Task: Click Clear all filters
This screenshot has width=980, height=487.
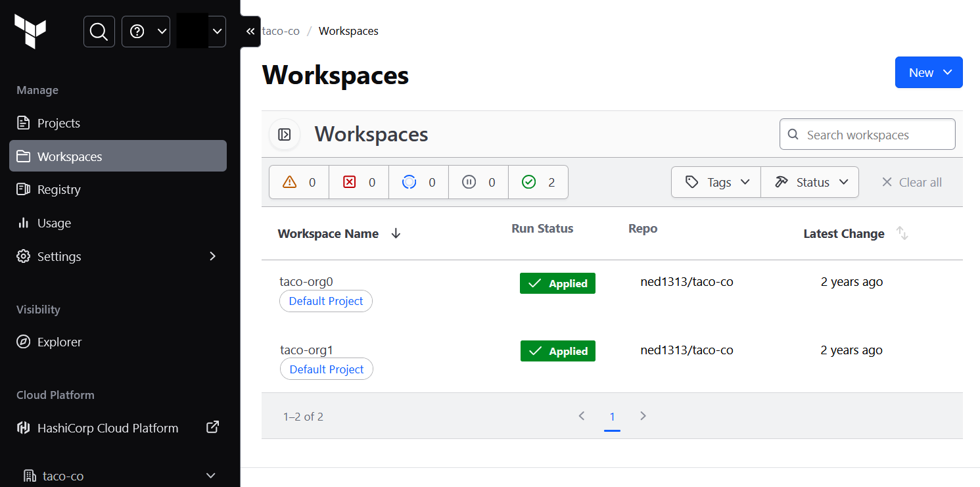Action: 912,182
